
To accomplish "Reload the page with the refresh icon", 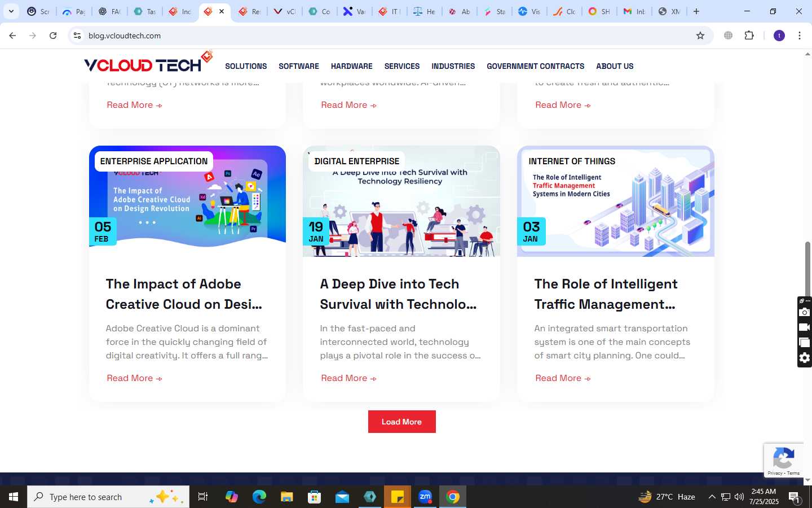I will (x=53, y=36).
